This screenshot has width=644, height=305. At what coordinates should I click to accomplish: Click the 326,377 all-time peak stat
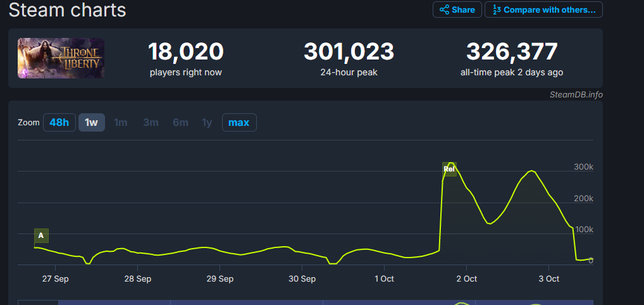tap(511, 52)
